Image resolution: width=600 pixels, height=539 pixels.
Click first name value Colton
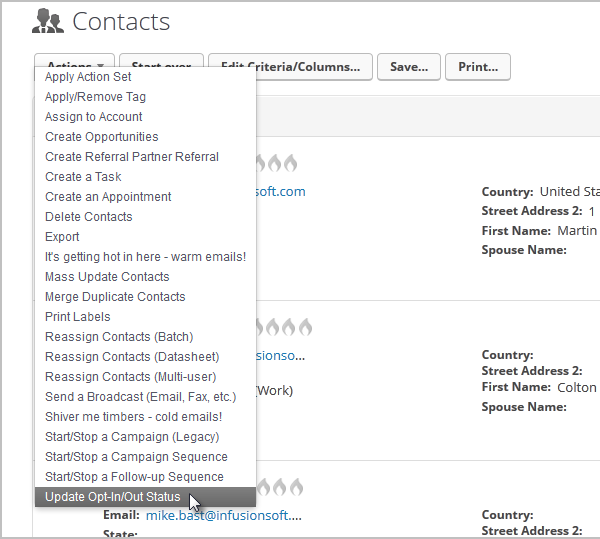pyautogui.click(x=577, y=388)
